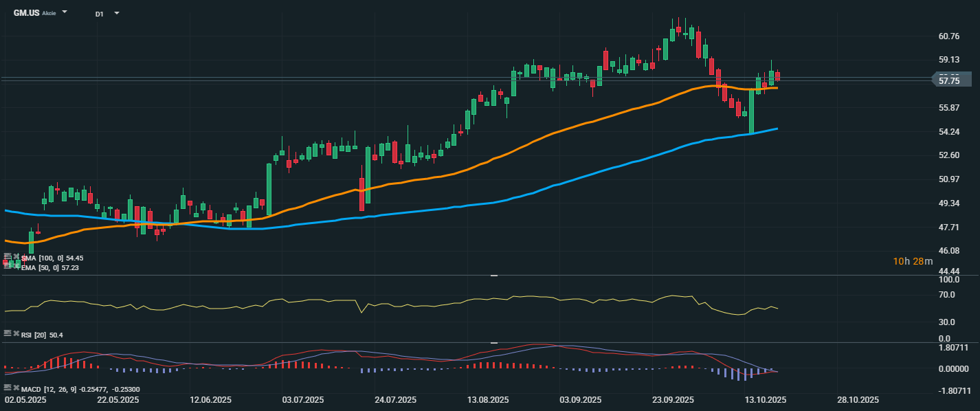Open RSI indicator settings icon

click(x=8, y=333)
